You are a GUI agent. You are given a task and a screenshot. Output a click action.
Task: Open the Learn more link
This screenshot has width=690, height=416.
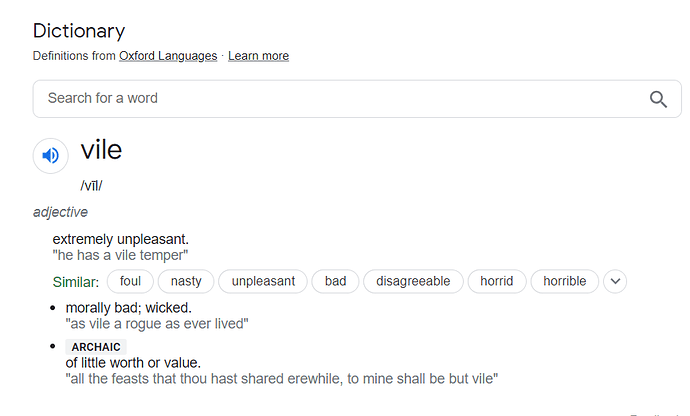pyautogui.click(x=258, y=56)
